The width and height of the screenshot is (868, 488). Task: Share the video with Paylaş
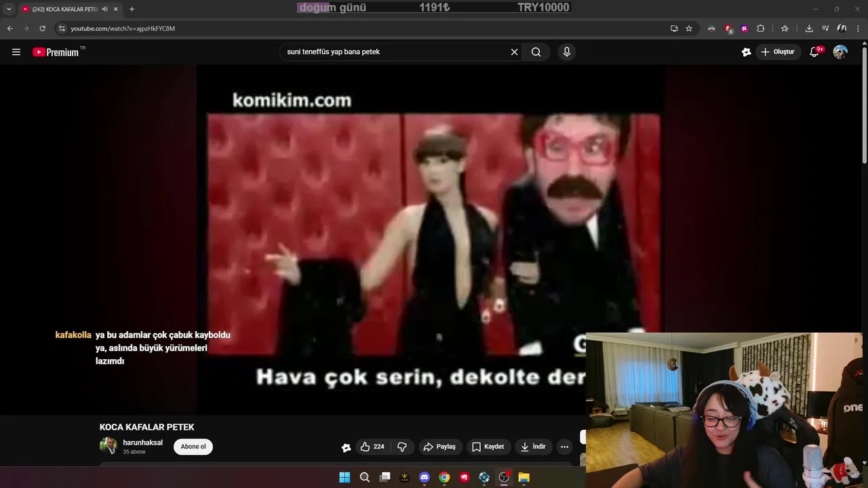pyautogui.click(x=439, y=447)
